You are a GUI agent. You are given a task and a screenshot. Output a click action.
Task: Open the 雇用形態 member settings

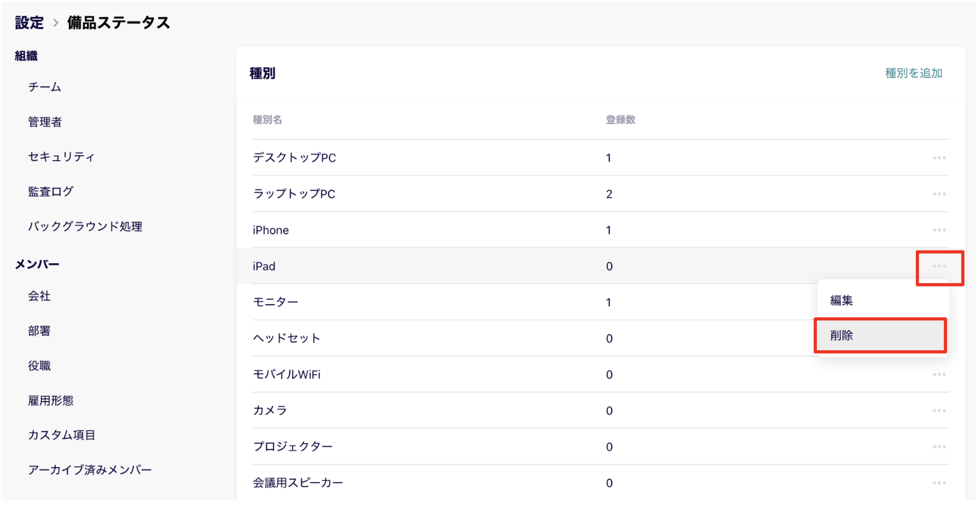point(50,400)
